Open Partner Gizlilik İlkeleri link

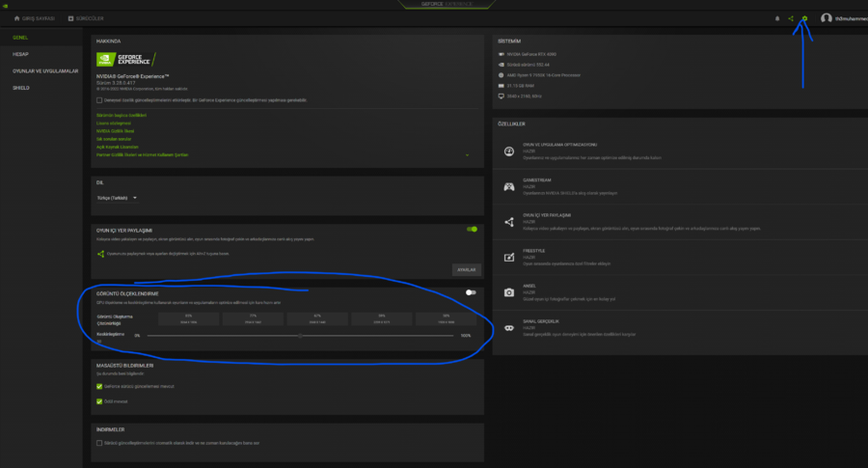143,155
